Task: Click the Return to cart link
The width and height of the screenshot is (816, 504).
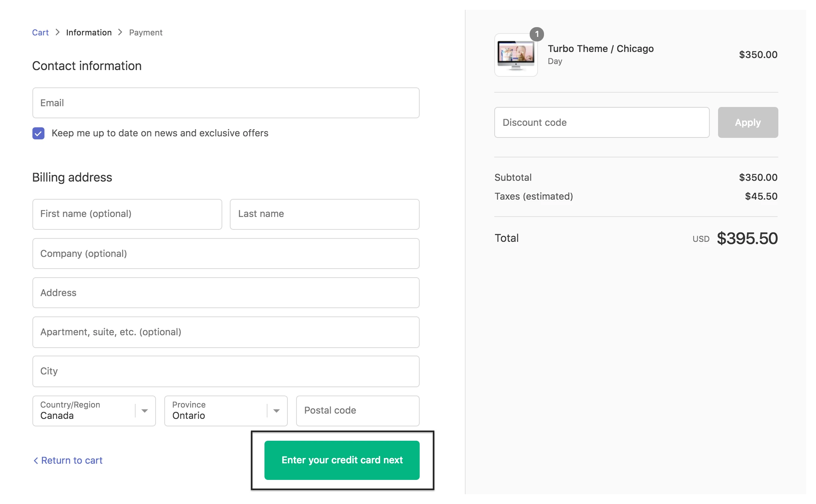Action: [68, 460]
